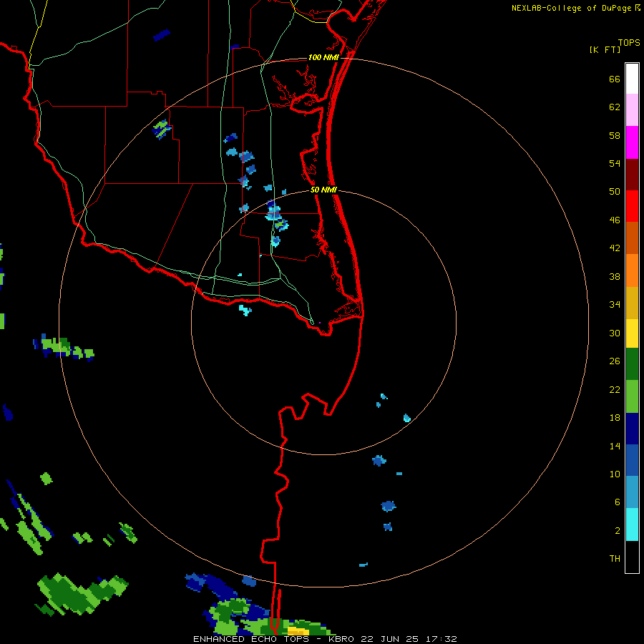This screenshot has height=644, width=644.
Task: Click the dark orange 42-46 kft legend swatch
Action: point(632,238)
